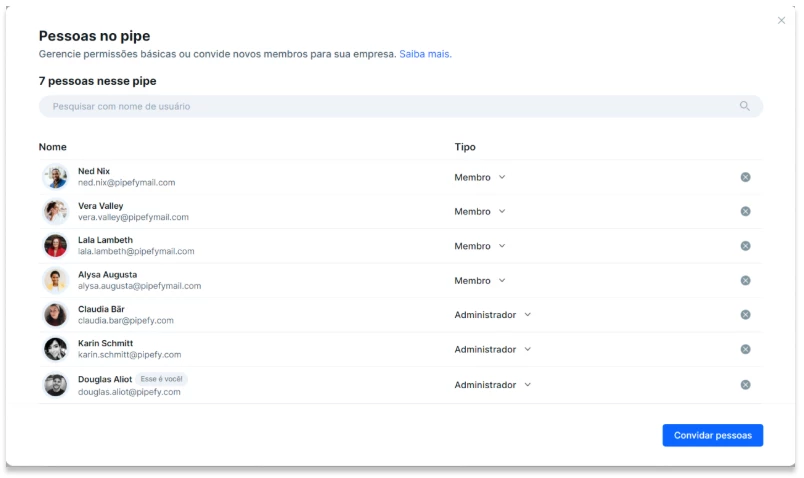Expand Karin Schmitt's Administrador dropdown
This screenshot has height=478, width=804.
[492, 349]
